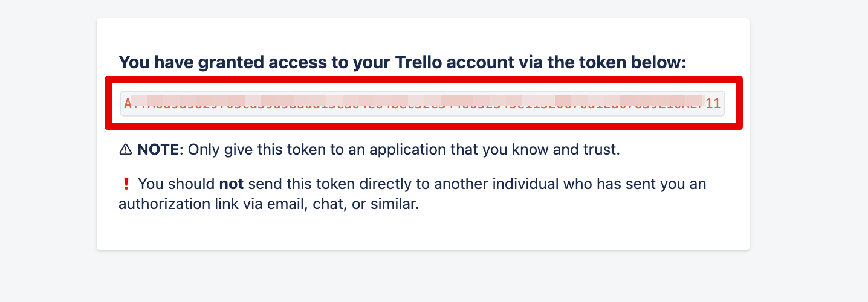Click the red highlight border around the token
The height and width of the screenshot is (302, 868).
[x=423, y=79]
